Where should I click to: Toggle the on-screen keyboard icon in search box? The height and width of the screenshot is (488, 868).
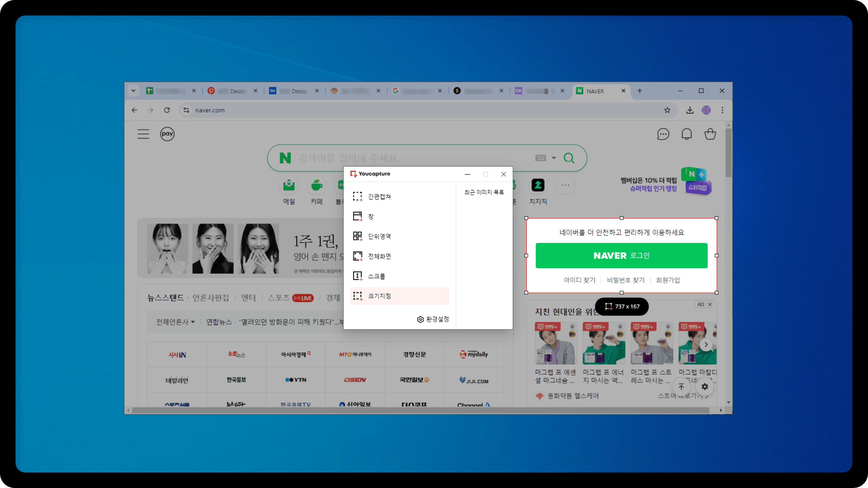[x=540, y=158]
